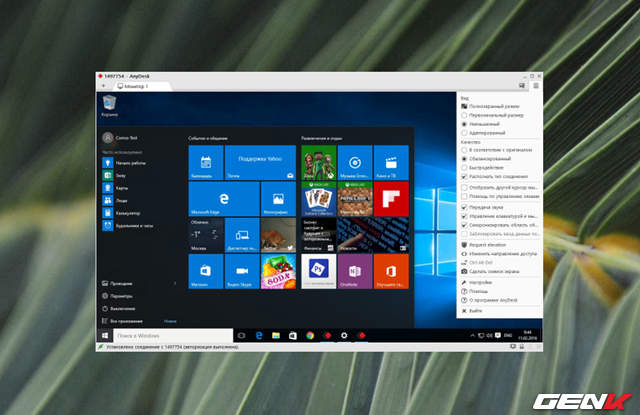The image size is (640, 415).
Task: Open the weather tile showing Москва
Action: [x=206, y=235]
